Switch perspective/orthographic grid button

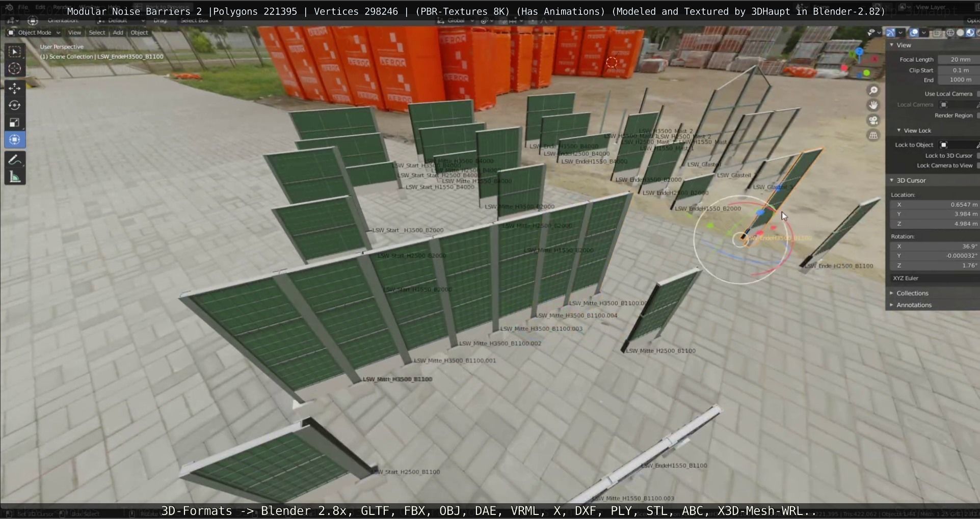coord(873,135)
